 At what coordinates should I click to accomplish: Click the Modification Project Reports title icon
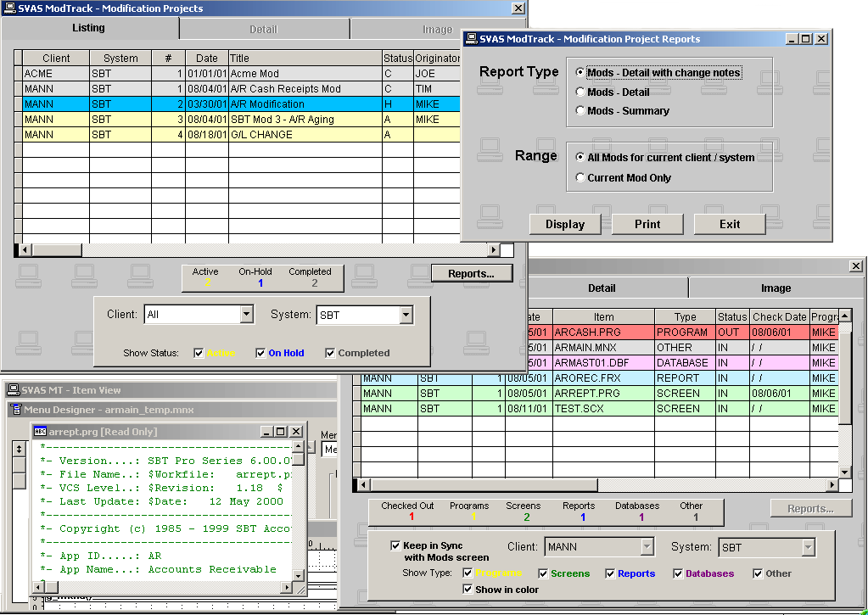[x=472, y=38]
